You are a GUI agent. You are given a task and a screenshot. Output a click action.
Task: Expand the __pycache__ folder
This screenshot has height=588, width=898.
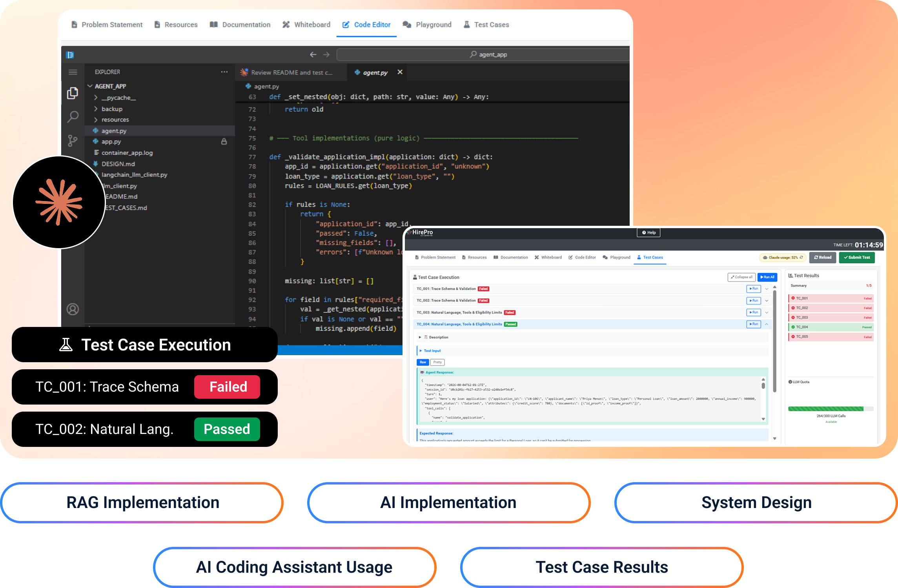pyautogui.click(x=96, y=98)
